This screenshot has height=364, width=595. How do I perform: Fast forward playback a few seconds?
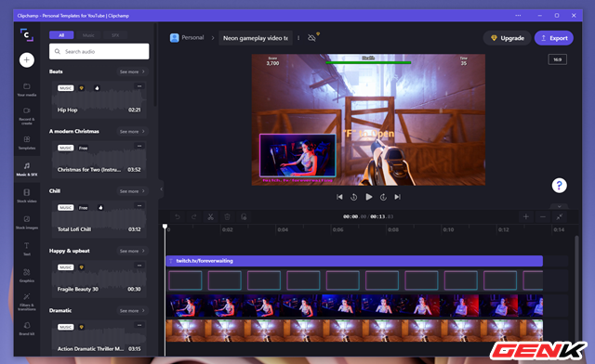[x=383, y=197]
